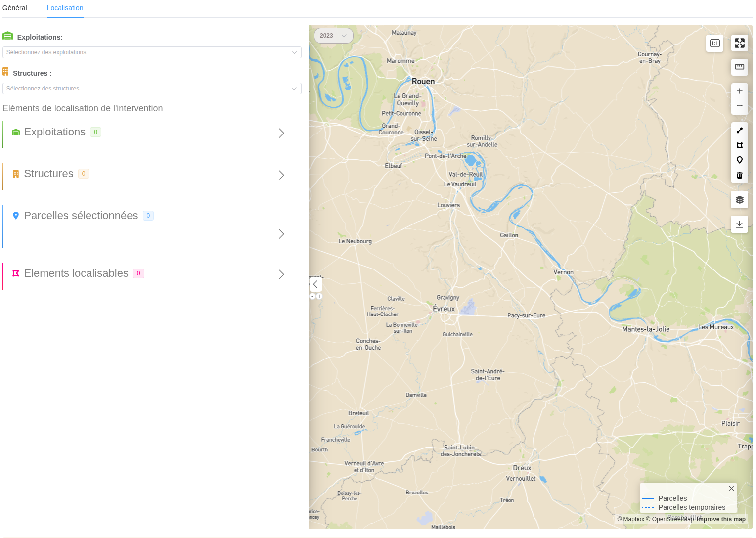Image resolution: width=756 pixels, height=538 pixels.
Task: Open the map layers selector
Action: [x=739, y=199]
